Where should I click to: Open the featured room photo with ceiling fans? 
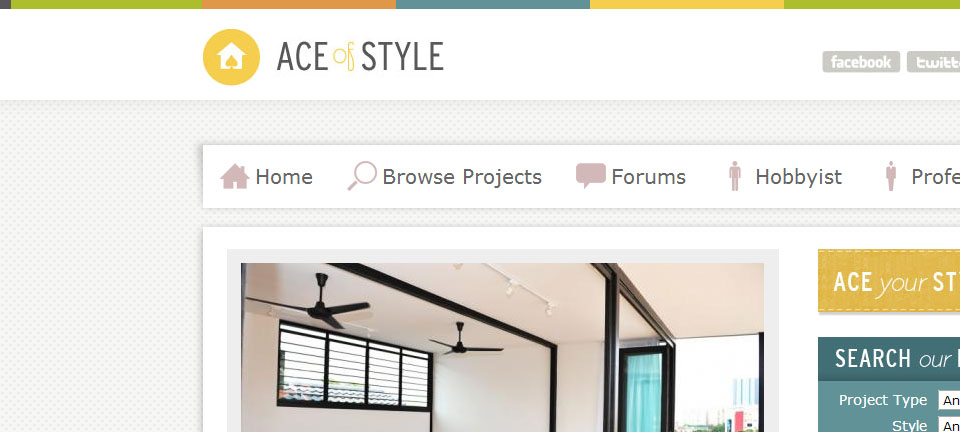[x=502, y=348]
